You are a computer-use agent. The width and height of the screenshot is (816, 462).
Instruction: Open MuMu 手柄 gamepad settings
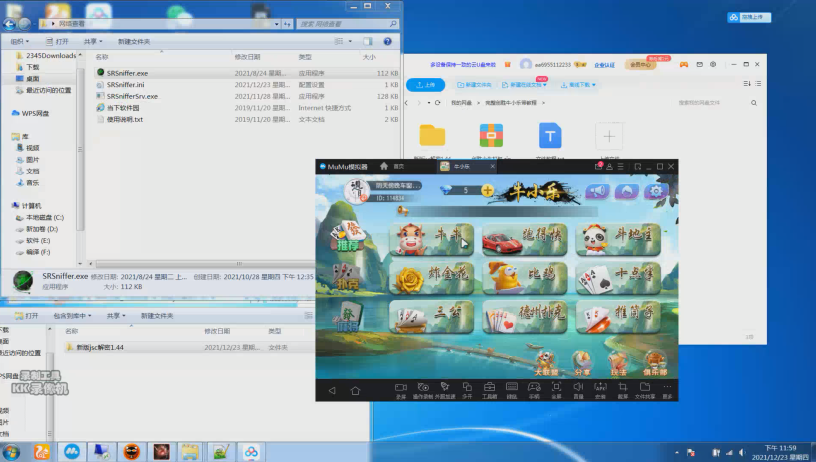pyautogui.click(x=534, y=390)
